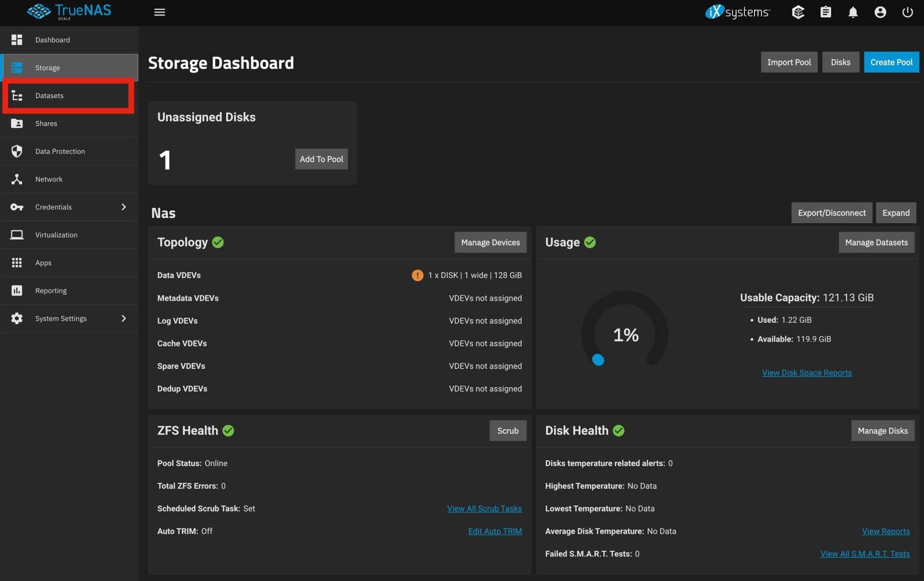Open the user account settings icon
924x581 pixels.
[880, 12]
